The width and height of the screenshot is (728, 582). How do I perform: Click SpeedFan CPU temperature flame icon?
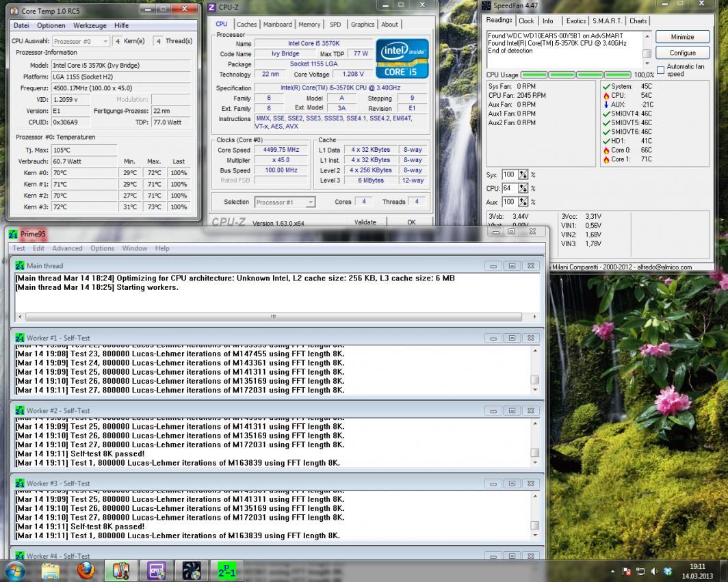606,96
